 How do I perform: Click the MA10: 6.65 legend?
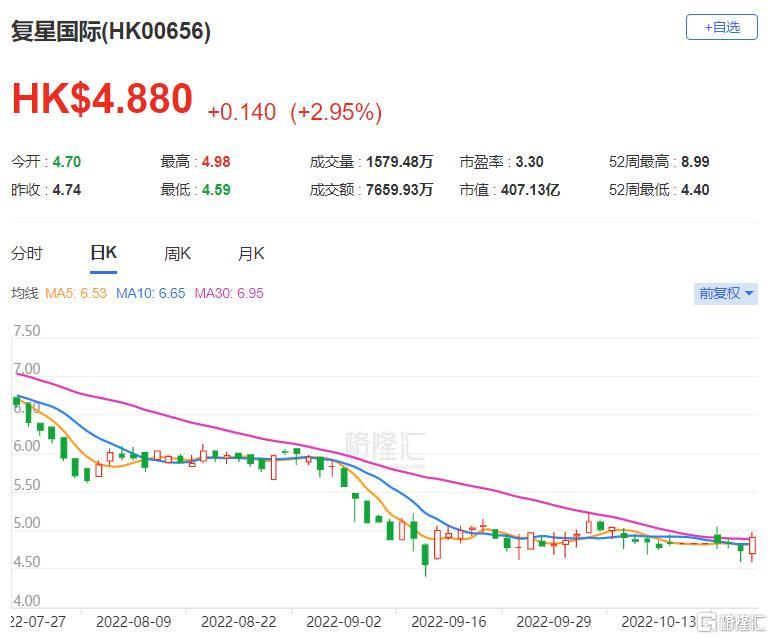(x=151, y=293)
